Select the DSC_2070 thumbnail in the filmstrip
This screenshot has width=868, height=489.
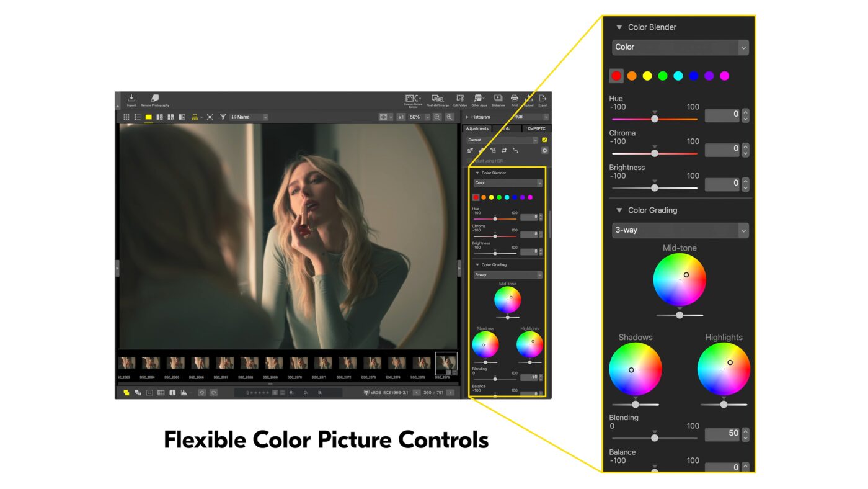pos(299,363)
